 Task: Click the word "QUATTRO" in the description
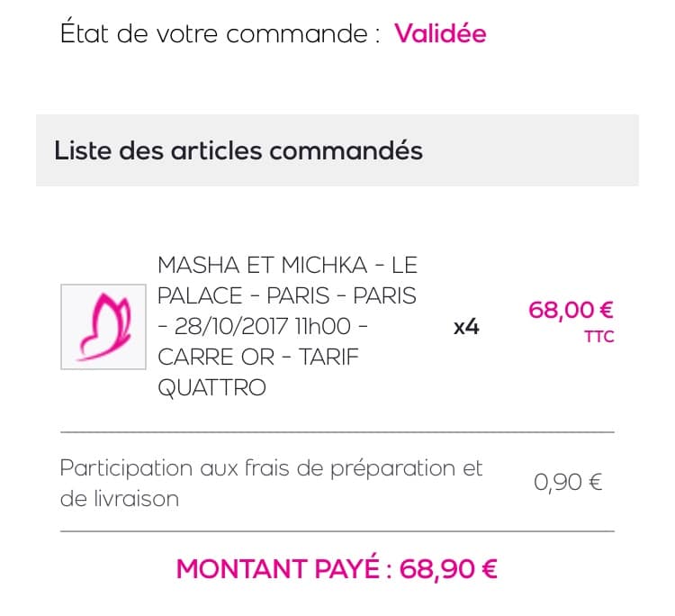tap(211, 388)
